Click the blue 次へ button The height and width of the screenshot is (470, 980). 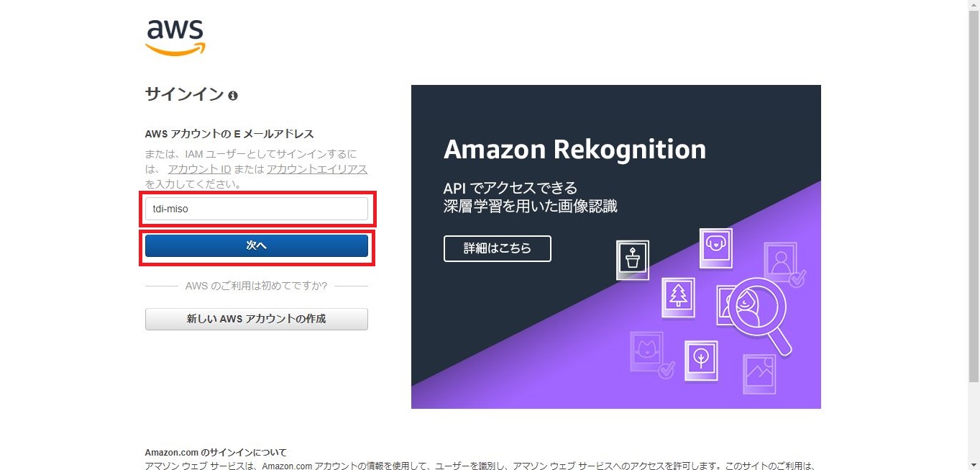coord(257,246)
